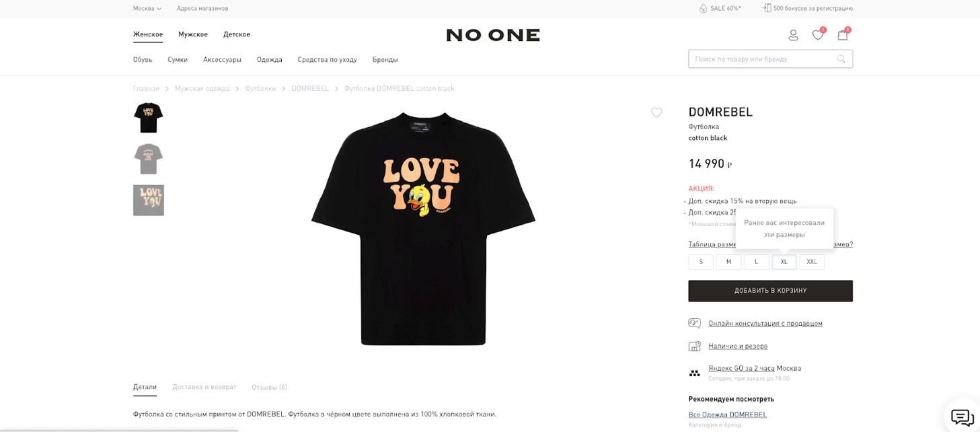The height and width of the screenshot is (432, 980).
Task: Open the shopping cart bag icon
Action: (842, 35)
